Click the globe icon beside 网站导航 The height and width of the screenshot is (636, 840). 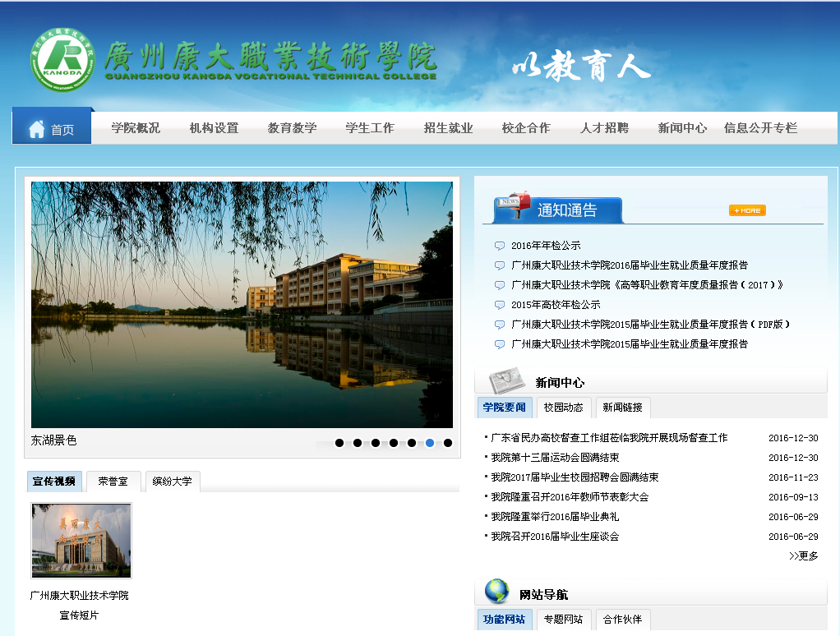click(496, 592)
